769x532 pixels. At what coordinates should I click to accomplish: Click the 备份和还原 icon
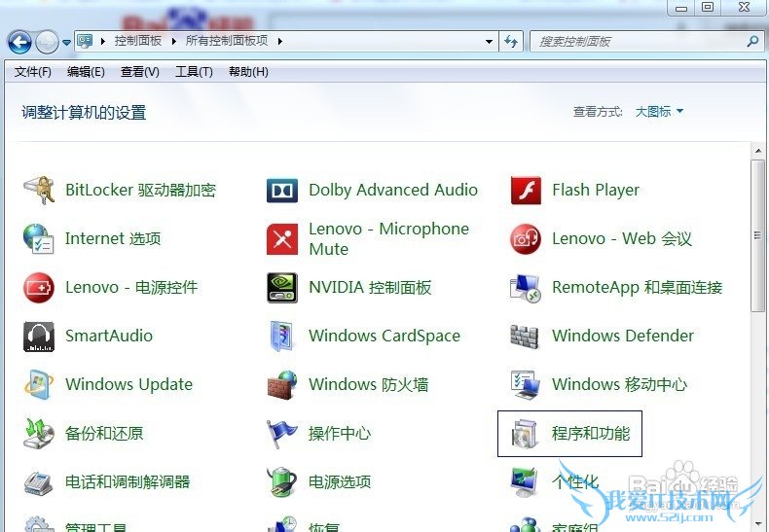tap(39, 434)
